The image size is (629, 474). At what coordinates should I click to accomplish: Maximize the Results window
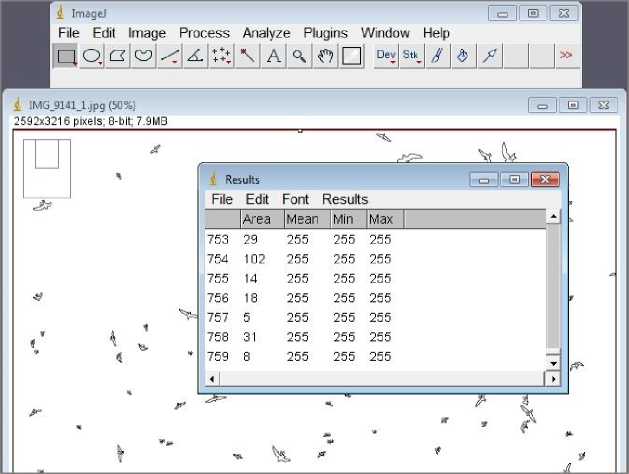pos(514,180)
